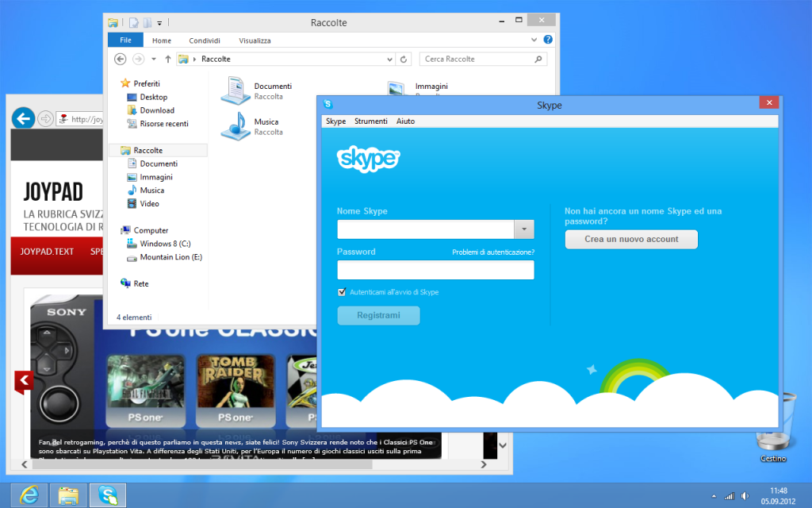Click into the Nome Skype field
812x508 pixels.
pos(426,229)
